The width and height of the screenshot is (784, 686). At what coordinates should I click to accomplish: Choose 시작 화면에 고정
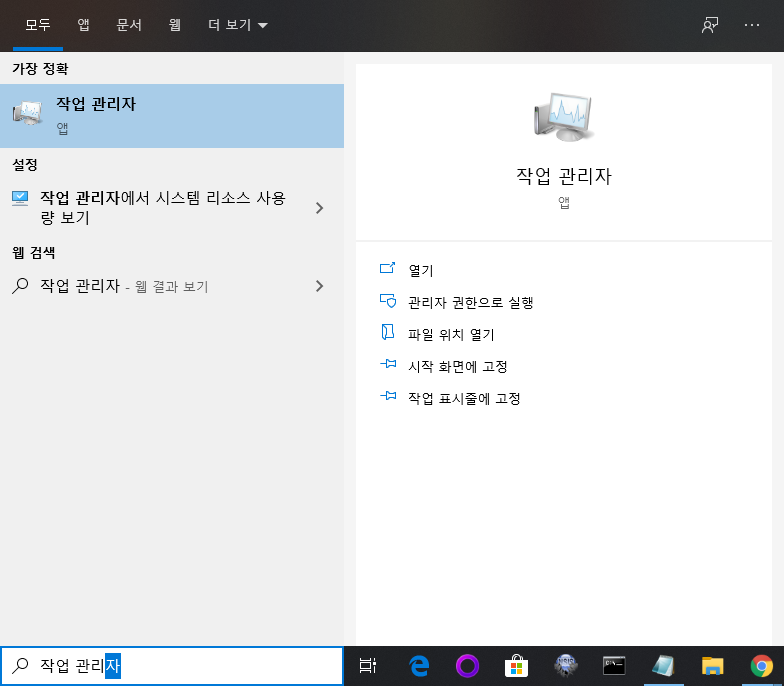[x=458, y=366]
